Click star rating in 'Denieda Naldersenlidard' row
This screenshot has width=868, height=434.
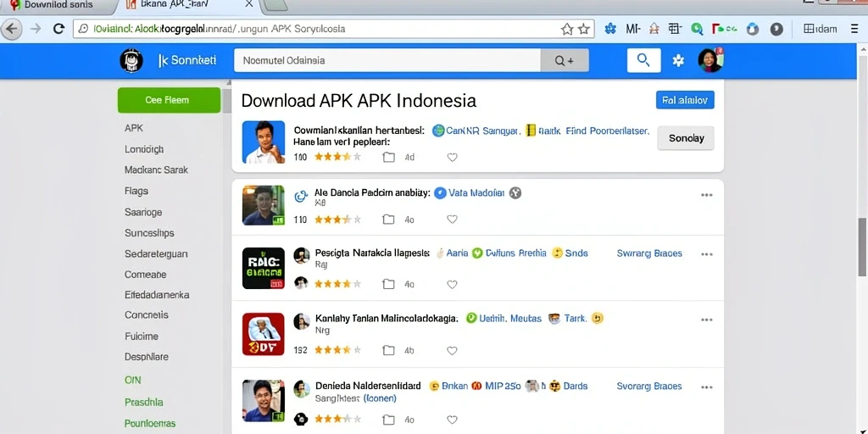337,420
